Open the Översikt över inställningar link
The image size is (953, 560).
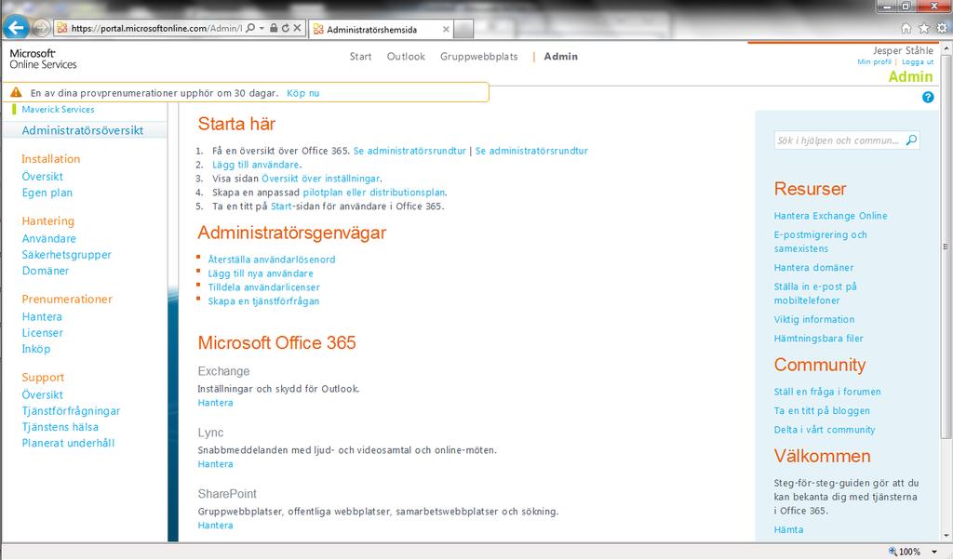point(321,179)
